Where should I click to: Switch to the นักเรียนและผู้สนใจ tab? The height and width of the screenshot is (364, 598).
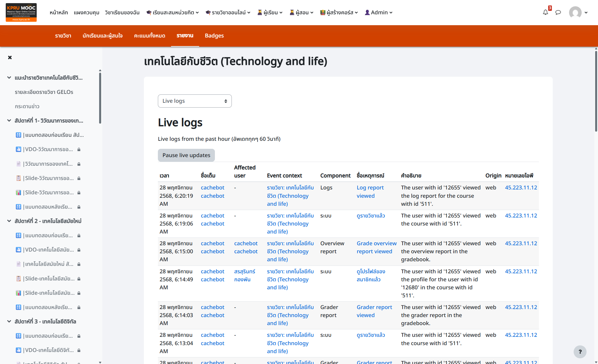[103, 36]
